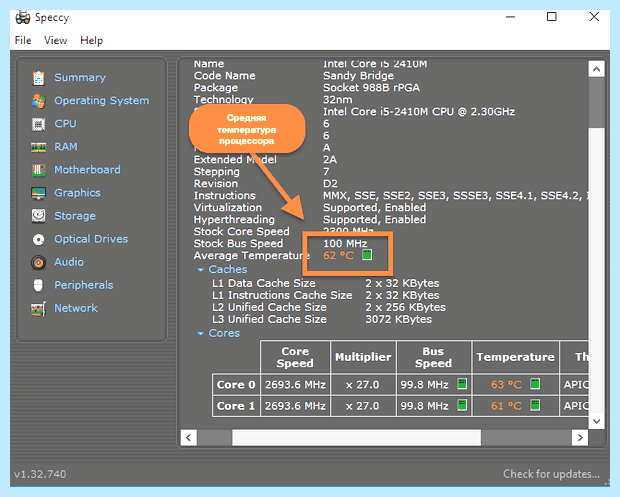Click the horizontal scrollbar thumb
This screenshot has height=497, width=620.
pos(356,438)
